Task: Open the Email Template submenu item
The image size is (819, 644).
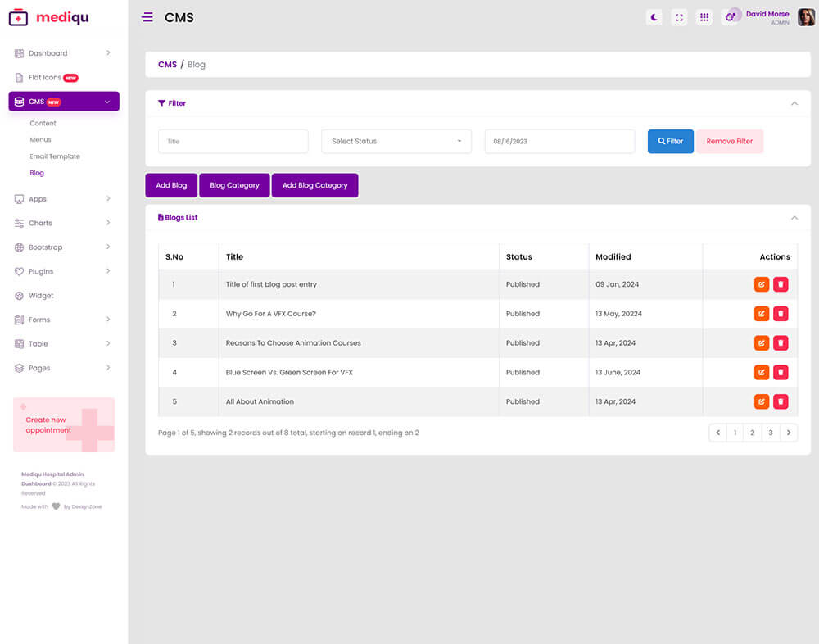Action: (x=55, y=156)
